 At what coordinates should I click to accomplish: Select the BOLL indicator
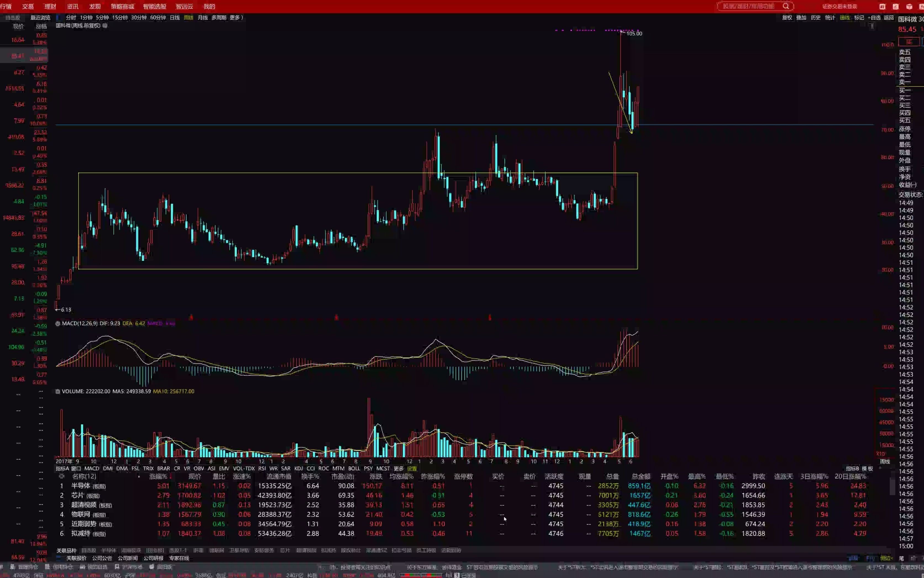(x=354, y=468)
